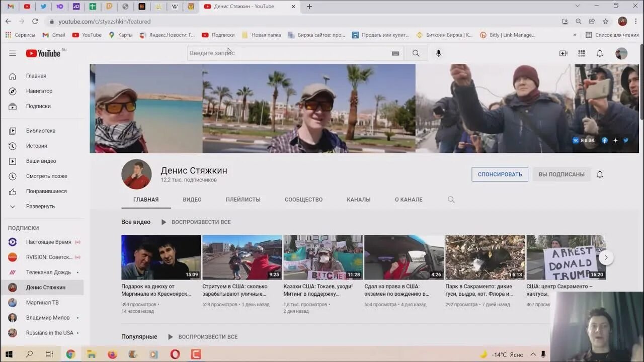644x362 pixels.
Task: Open Windows Start menu
Action: 10,354
